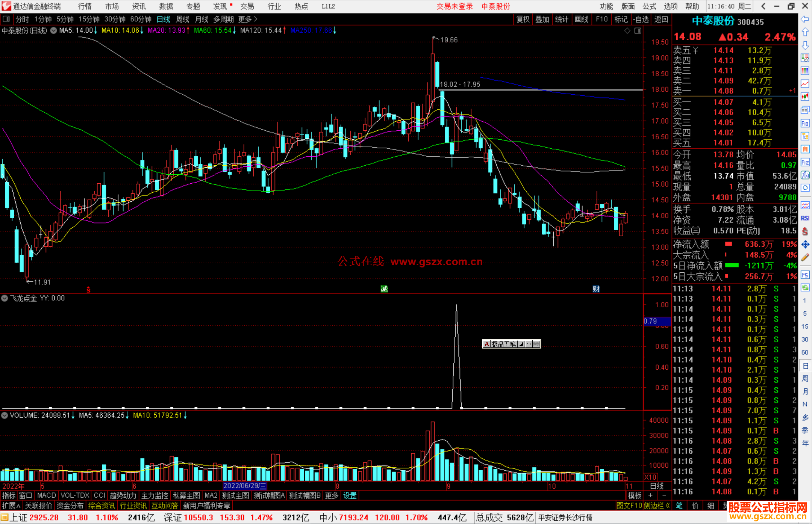The width and height of the screenshot is (812, 524).
Task: Open the orange document sidebar icon
Action: click(x=805, y=149)
